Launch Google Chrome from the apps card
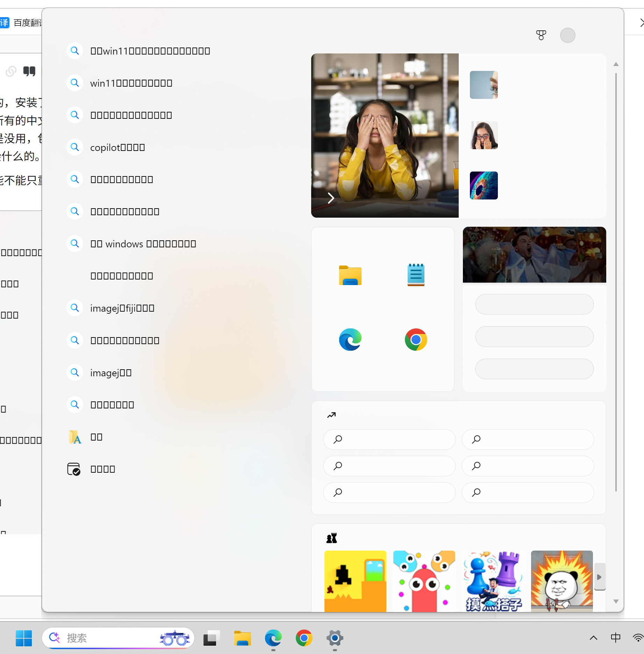The width and height of the screenshot is (644, 654). click(416, 339)
